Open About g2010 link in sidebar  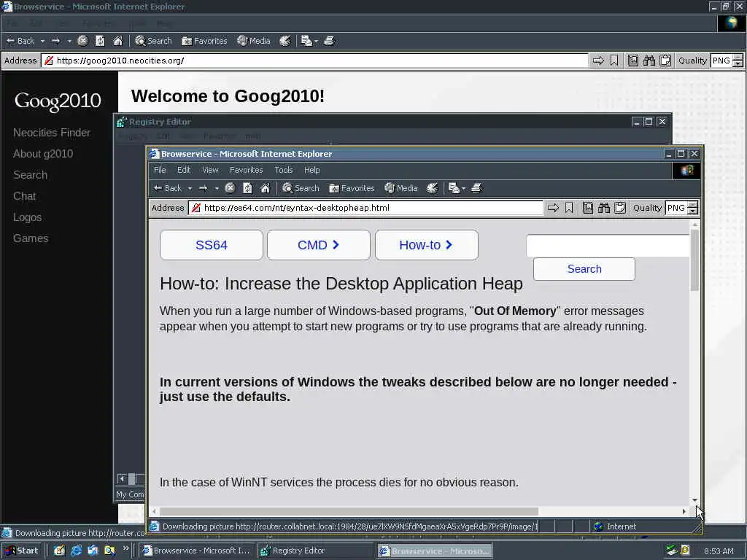coord(43,154)
